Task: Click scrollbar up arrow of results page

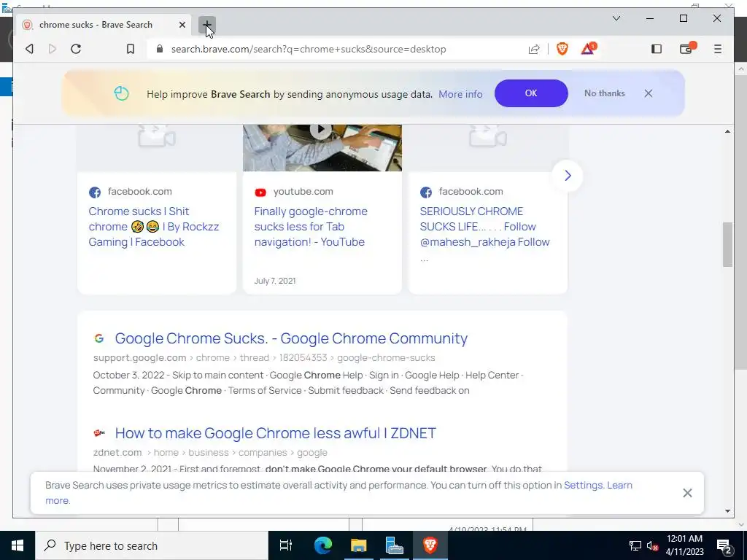Action: point(727,131)
